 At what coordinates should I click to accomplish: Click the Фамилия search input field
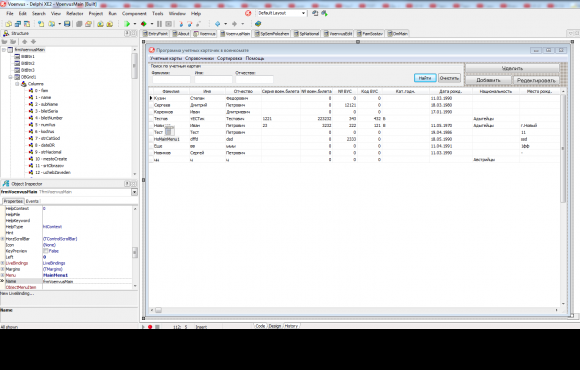pos(171,79)
